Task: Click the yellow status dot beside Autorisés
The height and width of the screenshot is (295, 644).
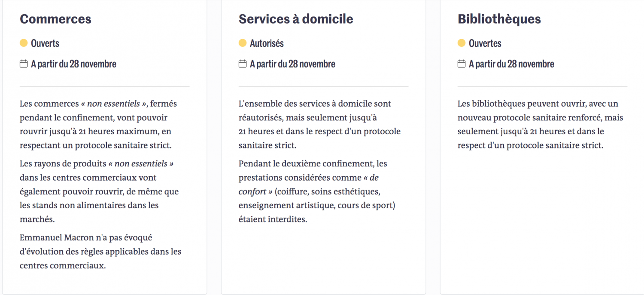Action: [243, 43]
